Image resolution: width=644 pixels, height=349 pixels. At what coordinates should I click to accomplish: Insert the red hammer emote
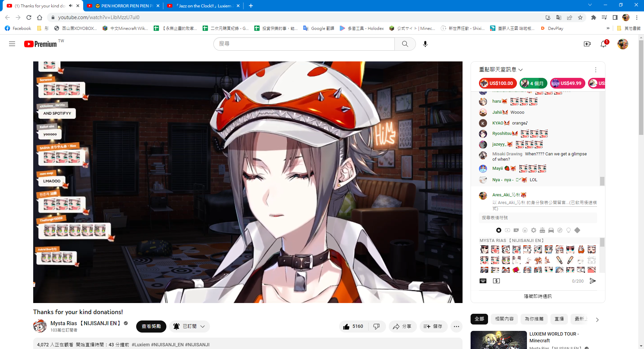click(x=517, y=270)
